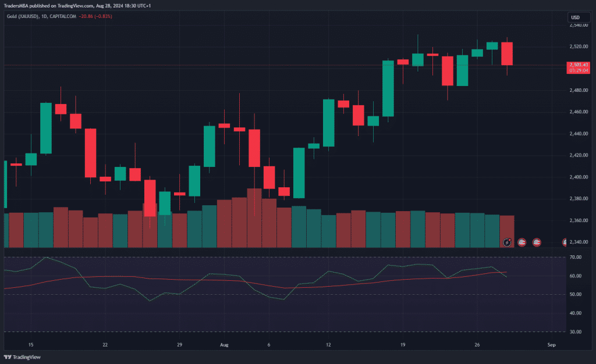Open the first US flag economic event
596x364 pixels.
point(522,242)
